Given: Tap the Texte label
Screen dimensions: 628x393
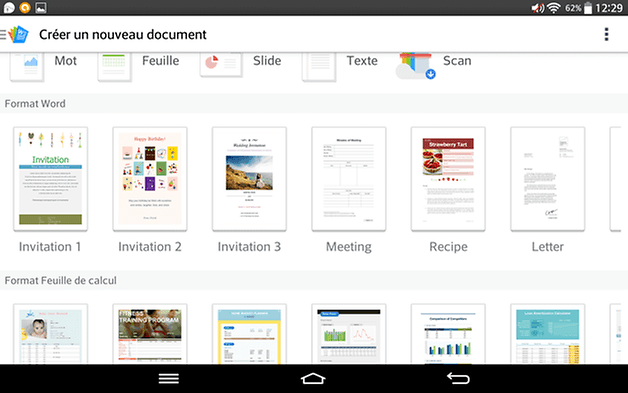Looking at the screenshot, I should 362,61.
